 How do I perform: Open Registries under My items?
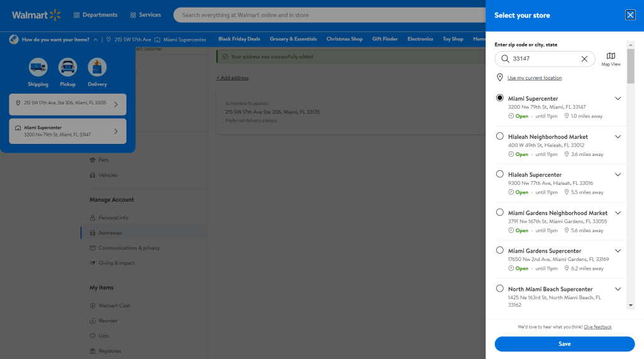click(x=109, y=351)
